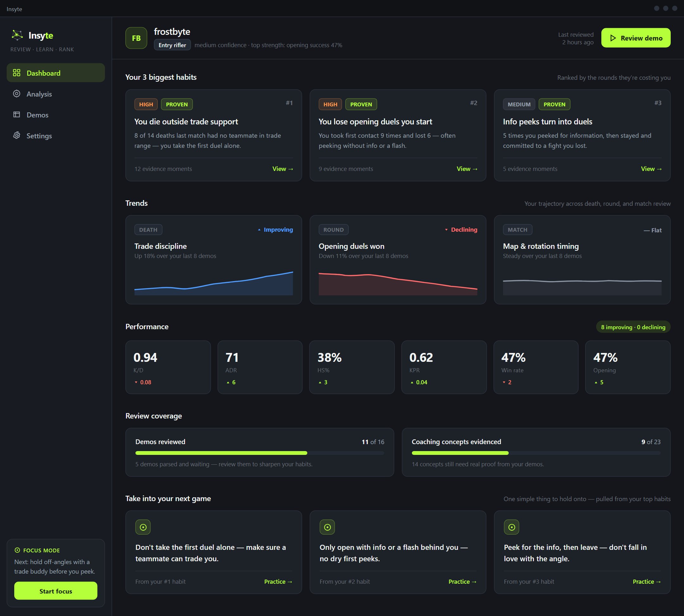Image resolution: width=684 pixels, height=616 pixels.
Task: Click the Demos reviewed progress bar
Action: click(x=260, y=453)
